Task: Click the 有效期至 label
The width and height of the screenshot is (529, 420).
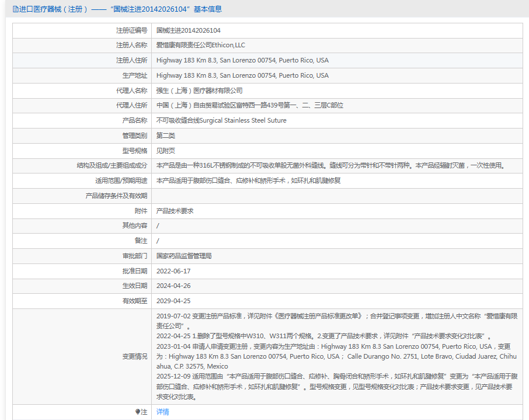Action: 135,301
